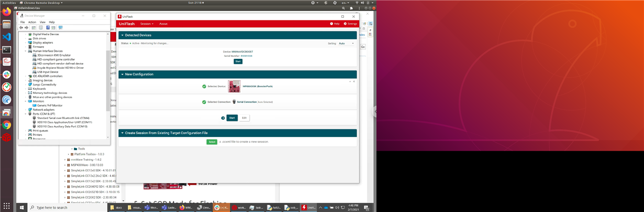Launch Visual Studio Code from the dock

pyautogui.click(x=6, y=37)
